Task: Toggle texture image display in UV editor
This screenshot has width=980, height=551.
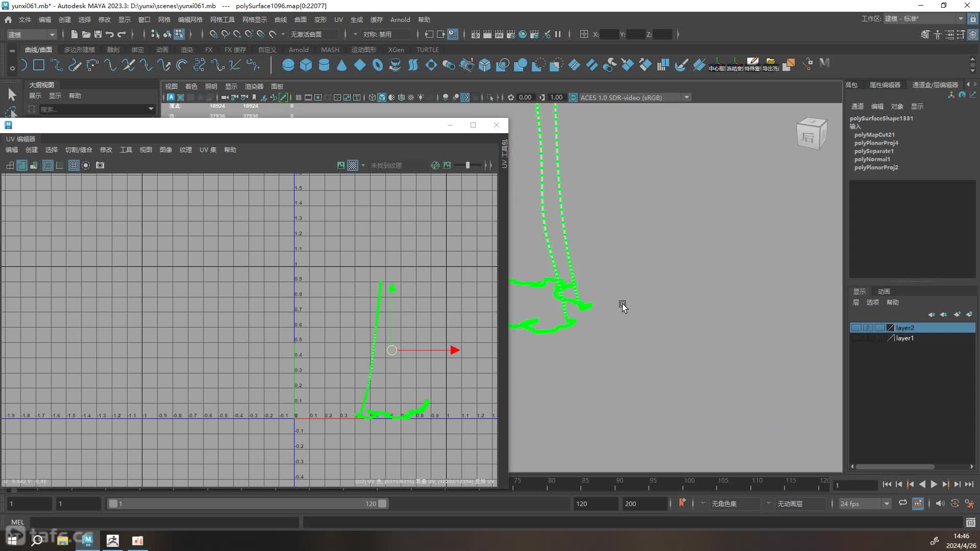Action: pos(341,165)
